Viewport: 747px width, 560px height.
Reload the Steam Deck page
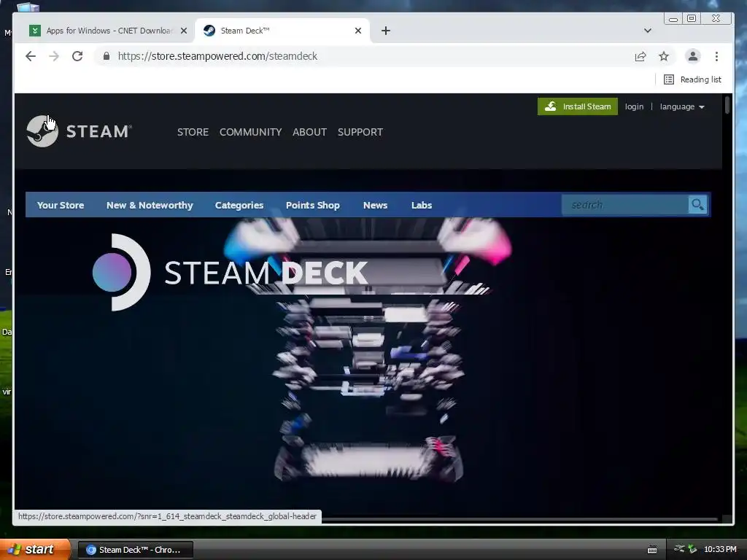tap(77, 56)
